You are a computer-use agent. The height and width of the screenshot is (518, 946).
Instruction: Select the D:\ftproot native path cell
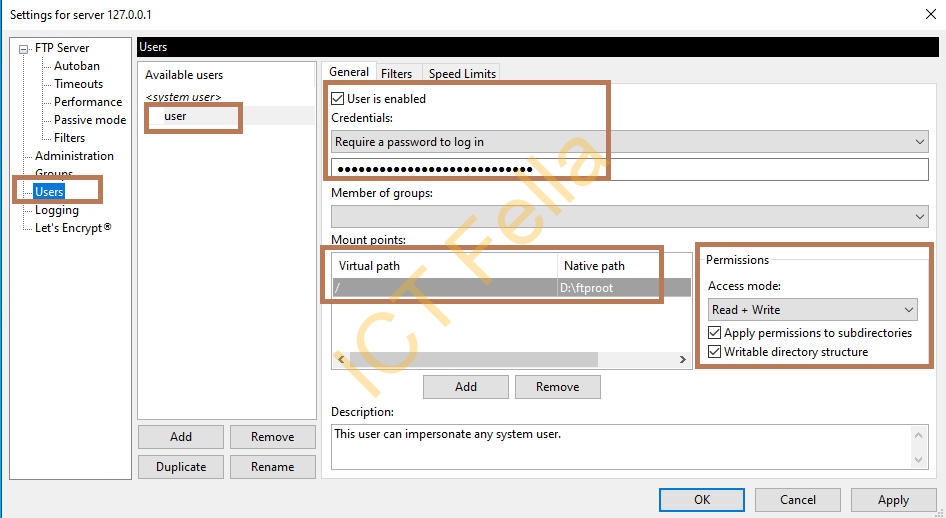[624, 288]
